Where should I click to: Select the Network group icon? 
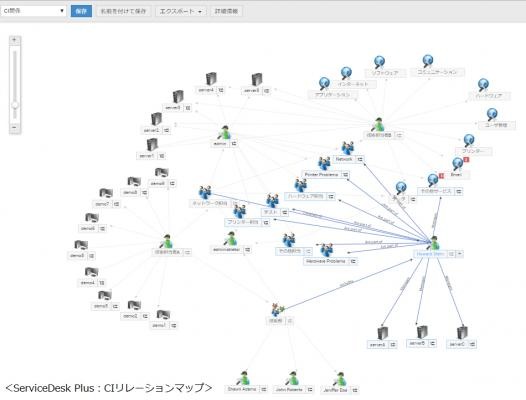point(348,148)
